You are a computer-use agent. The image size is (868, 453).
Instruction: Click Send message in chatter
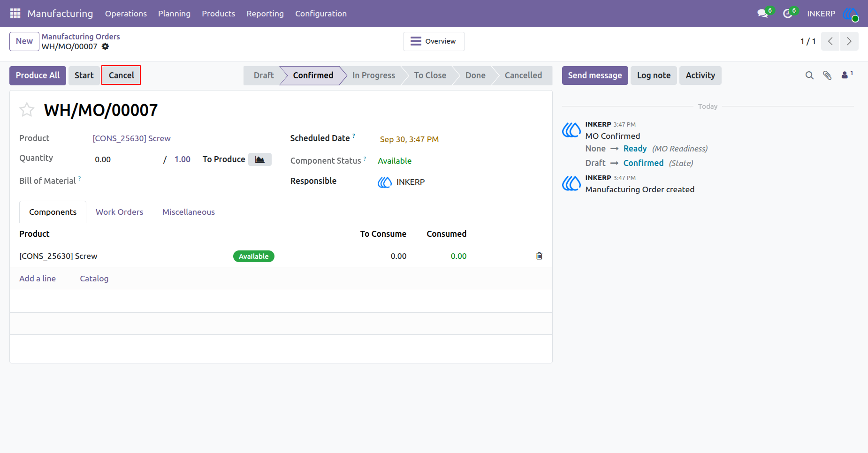pos(595,75)
